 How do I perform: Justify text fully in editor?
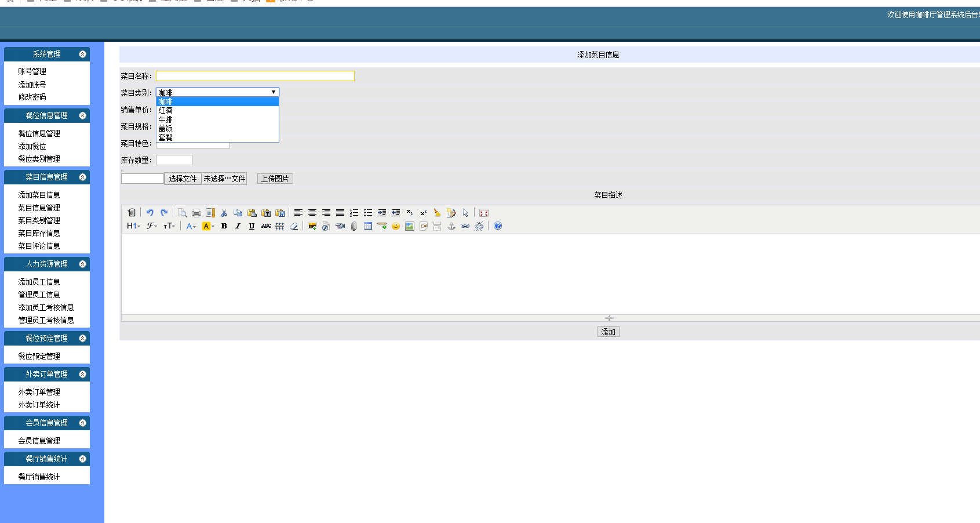pos(340,213)
